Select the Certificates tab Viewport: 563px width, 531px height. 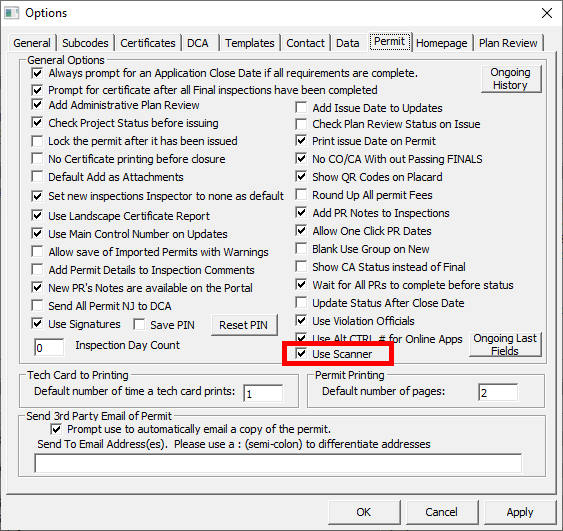(x=148, y=43)
